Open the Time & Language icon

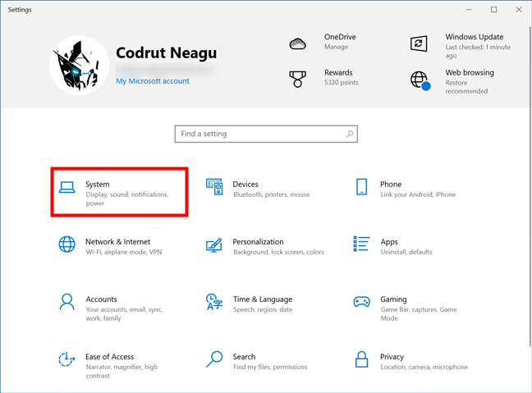point(214,302)
